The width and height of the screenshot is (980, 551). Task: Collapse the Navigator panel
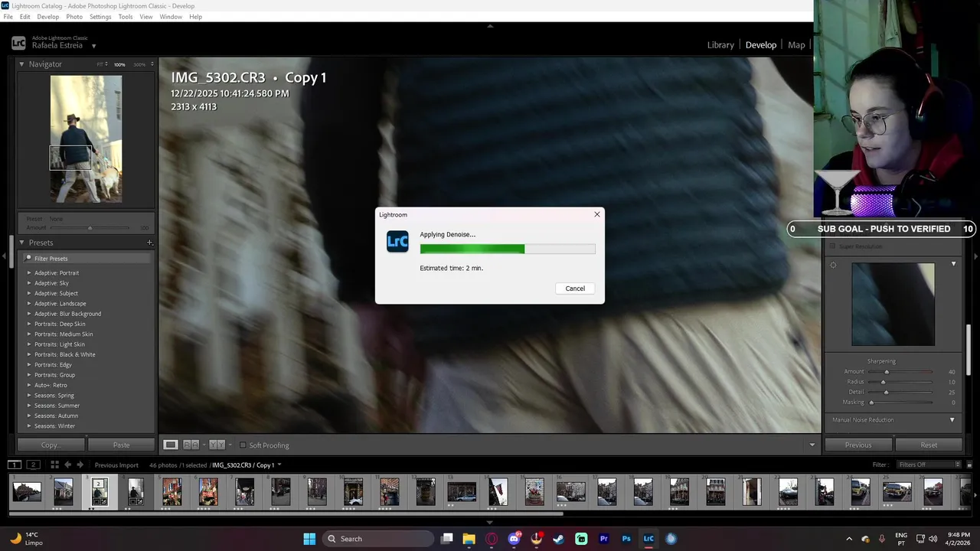[x=21, y=64]
